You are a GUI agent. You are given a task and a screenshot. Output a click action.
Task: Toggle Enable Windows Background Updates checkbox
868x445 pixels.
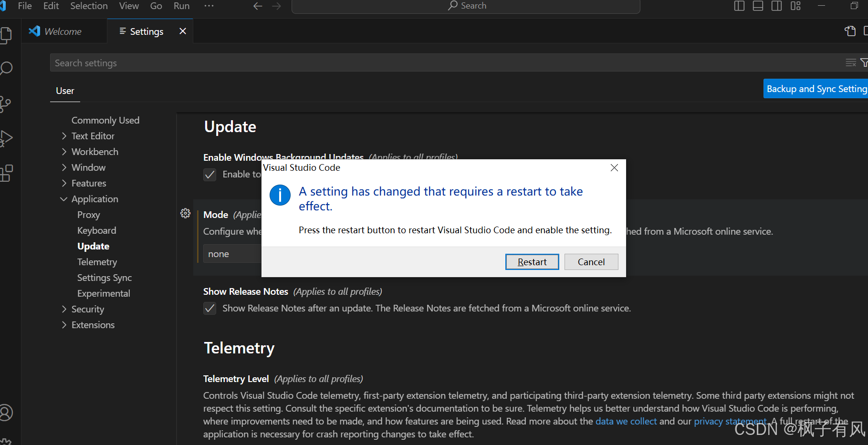tap(210, 175)
